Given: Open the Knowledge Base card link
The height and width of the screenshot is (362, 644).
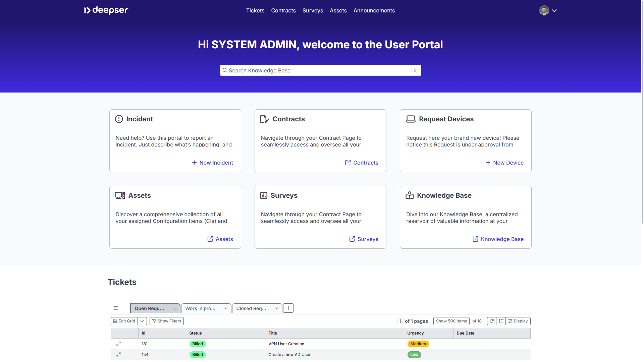Looking at the screenshot, I should tap(498, 239).
